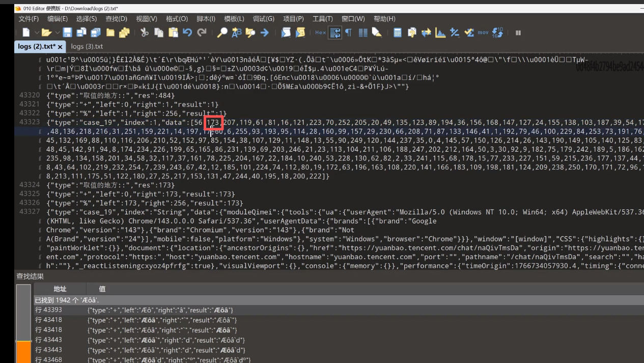Open the 编辑(E) menu
644x363 pixels.
pyautogui.click(x=58, y=19)
